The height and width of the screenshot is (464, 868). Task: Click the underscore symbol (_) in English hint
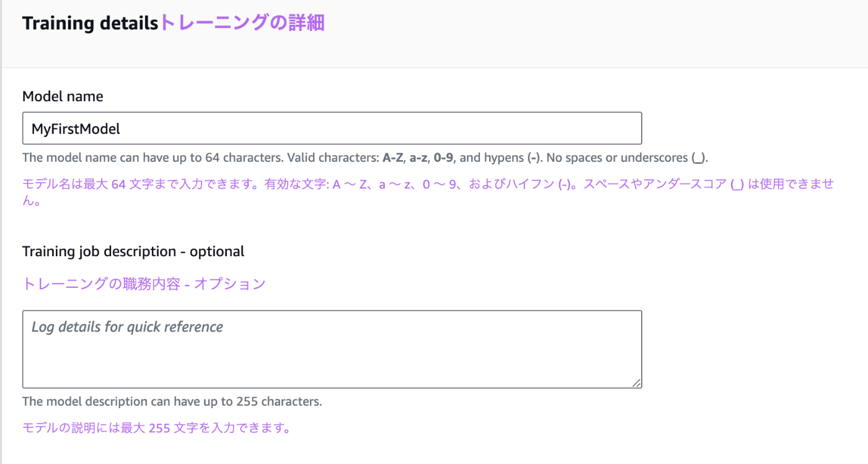tap(699, 158)
